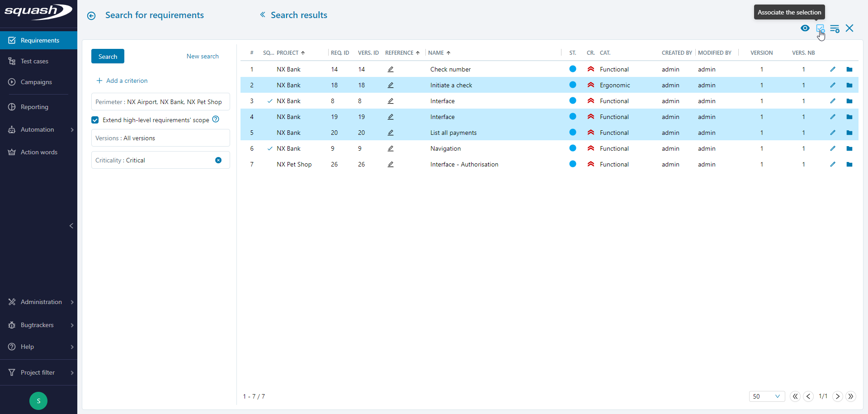868x414 pixels.
Task: Toggle selection checkmark on Navigation row six
Action: [270, 148]
